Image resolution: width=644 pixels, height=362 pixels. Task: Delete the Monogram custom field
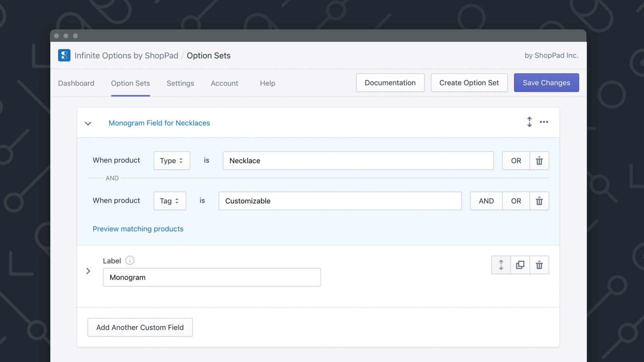pyautogui.click(x=539, y=265)
